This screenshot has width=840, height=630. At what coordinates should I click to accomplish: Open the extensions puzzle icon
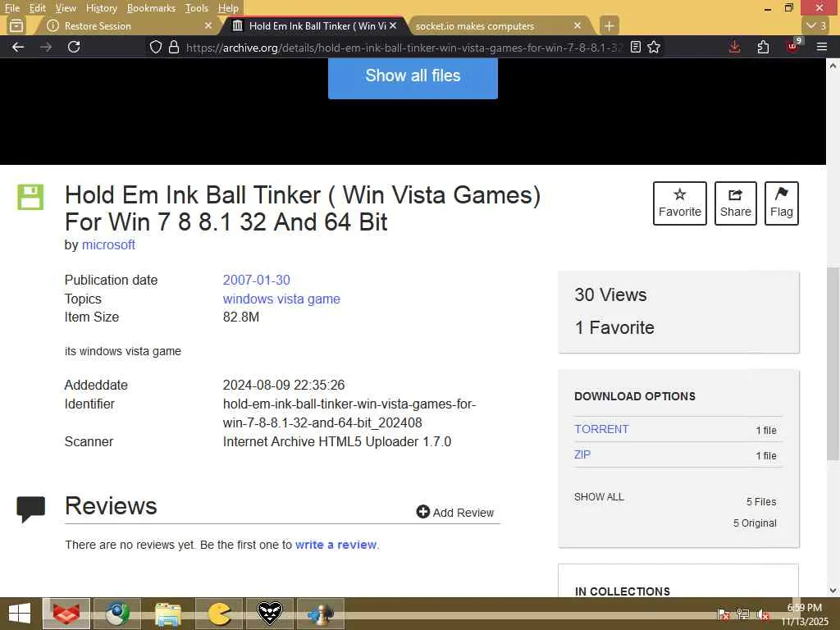point(764,47)
